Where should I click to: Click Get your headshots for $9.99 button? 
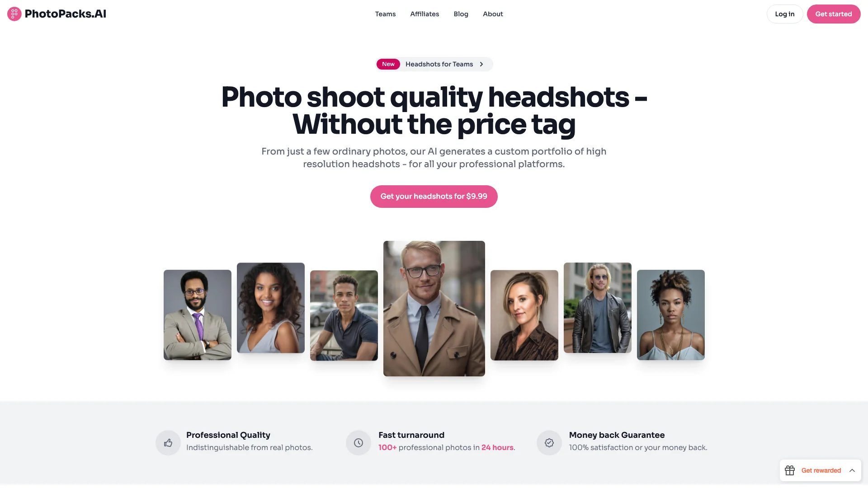(434, 196)
